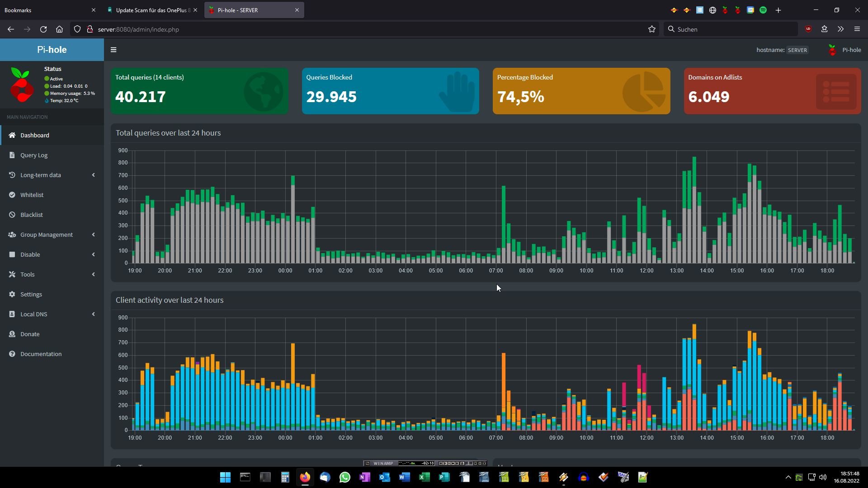This screenshot has height=488, width=868.
Task: Open the Documentation sidebar link
Action: coord(52,354)
